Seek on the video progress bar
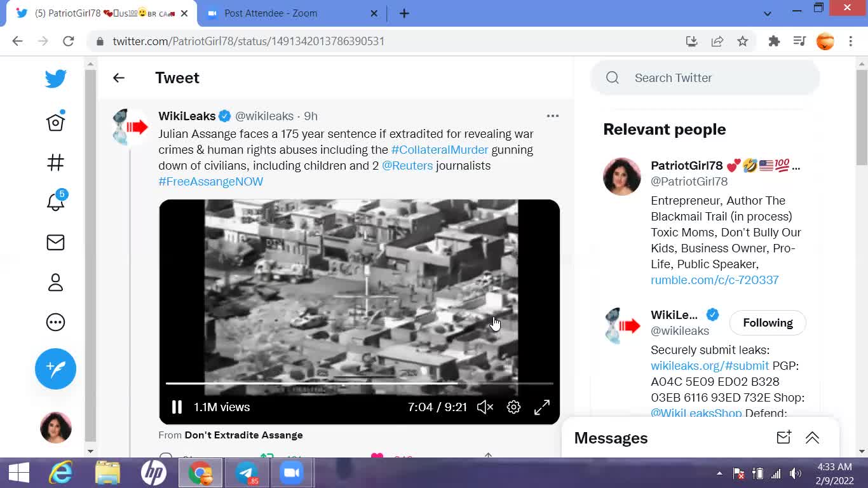This screenshot has height=488, width=868. tap(359, 383)
